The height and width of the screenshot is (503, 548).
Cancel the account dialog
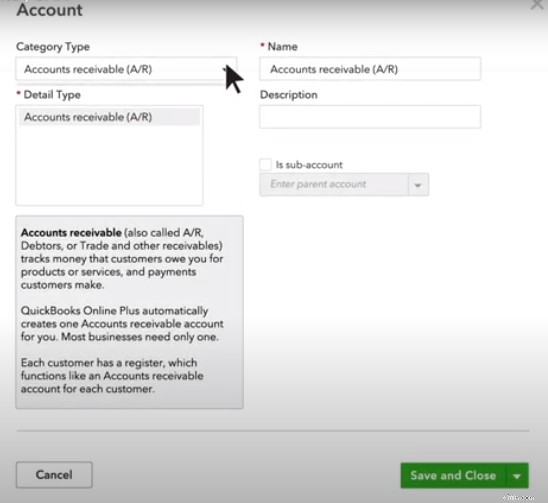click(x=54, y=475)
